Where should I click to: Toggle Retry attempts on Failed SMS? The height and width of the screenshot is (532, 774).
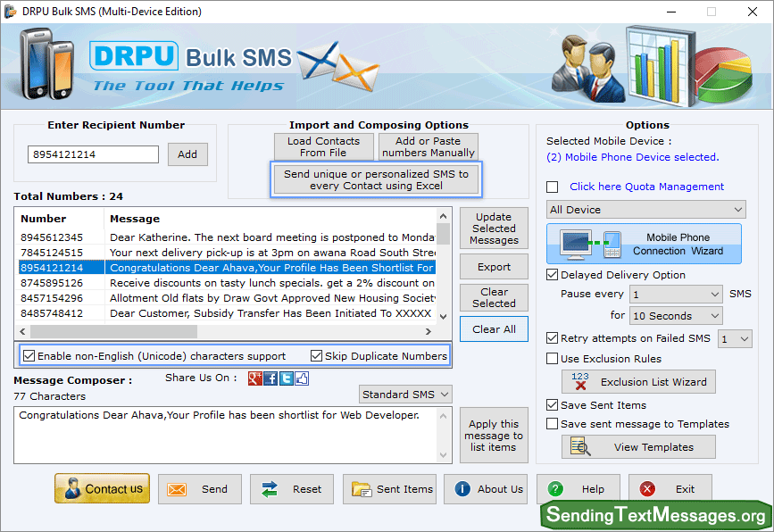[553, 338]
